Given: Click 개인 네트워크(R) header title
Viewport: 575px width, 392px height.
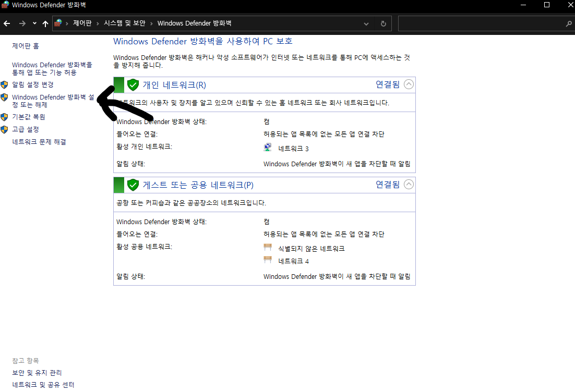Looking at the screenshot, I should pos(174,85).
